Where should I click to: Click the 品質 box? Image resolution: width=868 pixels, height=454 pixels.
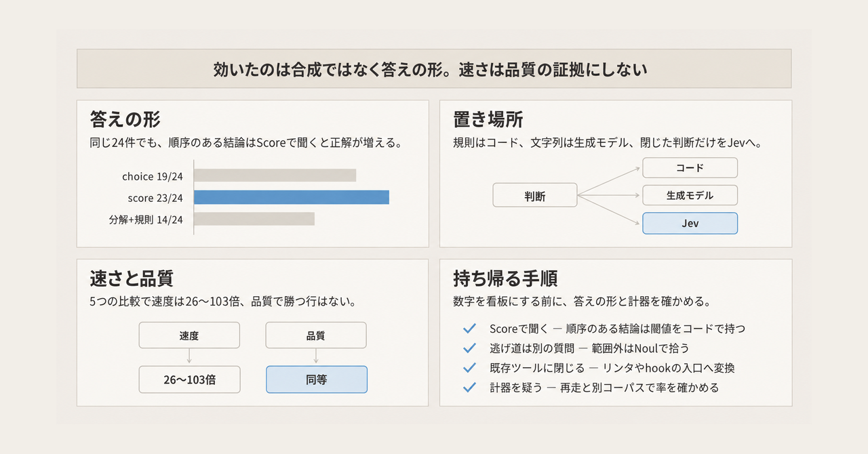[316, 335]
